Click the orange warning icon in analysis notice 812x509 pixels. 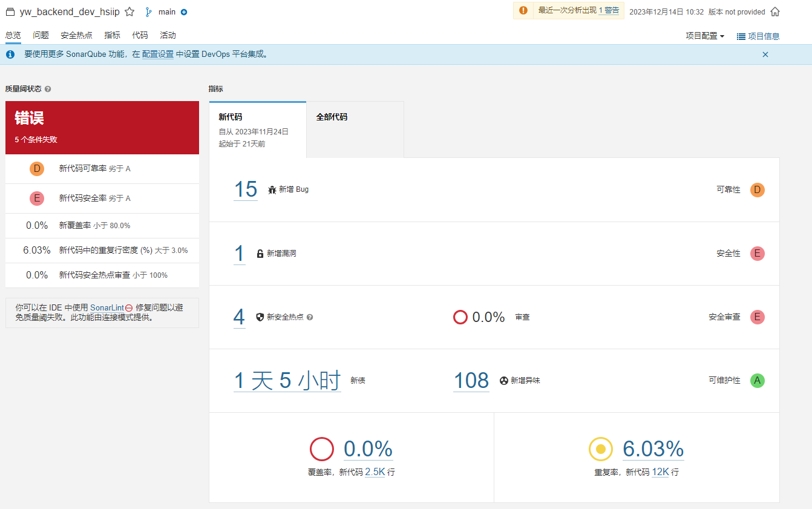(x=523, y=11)
